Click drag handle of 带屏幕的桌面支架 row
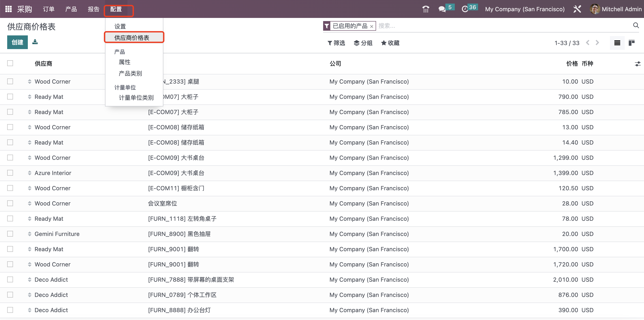644x320 pixels. point(29,280)
